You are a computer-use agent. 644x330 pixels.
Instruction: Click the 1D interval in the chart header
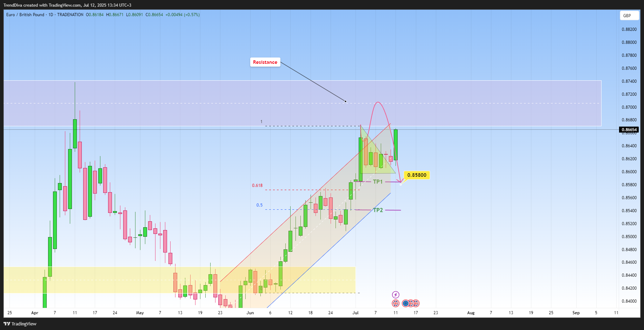51,15
